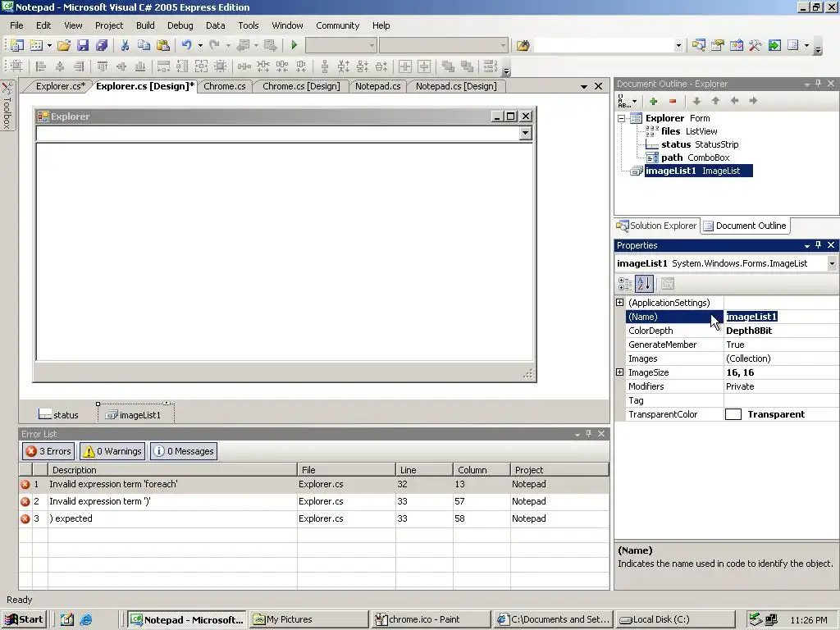Select error row "Invalid expression term 'foreach'"
This screenshot has width=840, height=630.
314,484
